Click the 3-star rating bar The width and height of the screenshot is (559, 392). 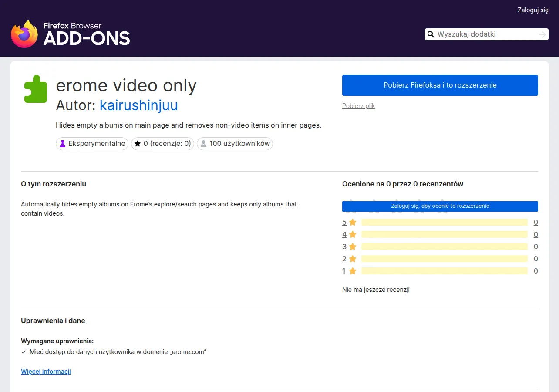point(445,247)
